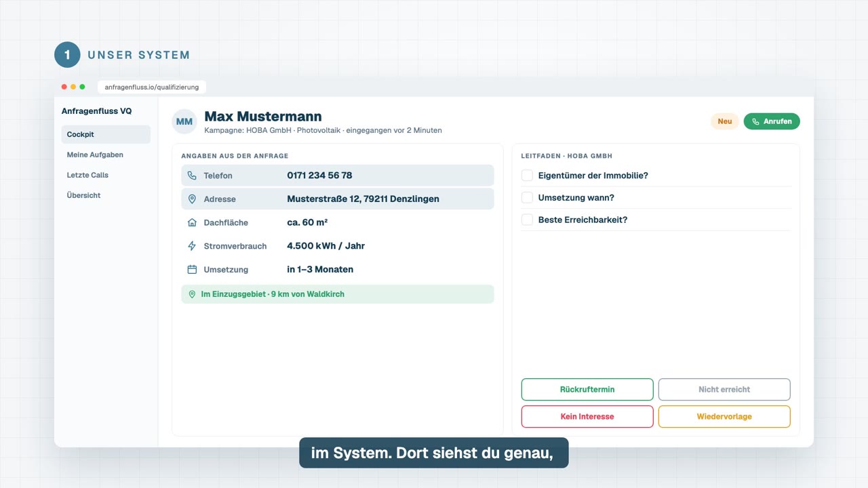Click the name heading 'Max Mustermann'
Viewport: 868px width, 488px height.
[263, 117]
